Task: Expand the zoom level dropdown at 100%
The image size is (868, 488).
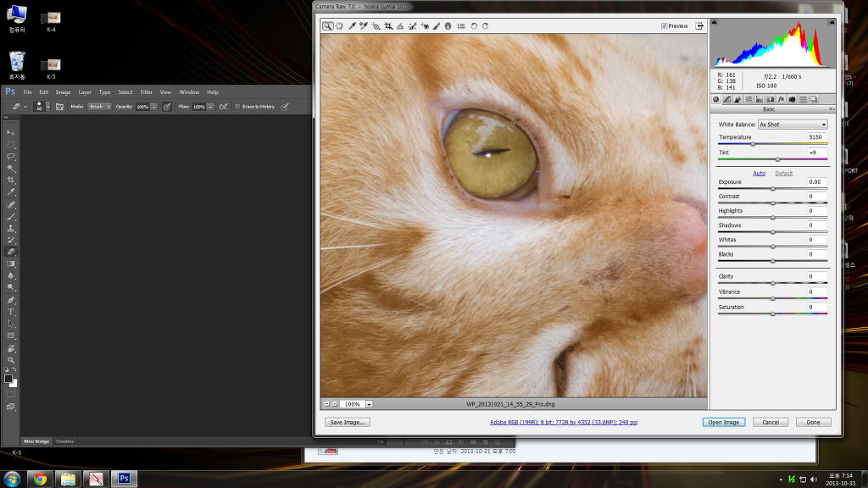Action: [x=370, y=404]
